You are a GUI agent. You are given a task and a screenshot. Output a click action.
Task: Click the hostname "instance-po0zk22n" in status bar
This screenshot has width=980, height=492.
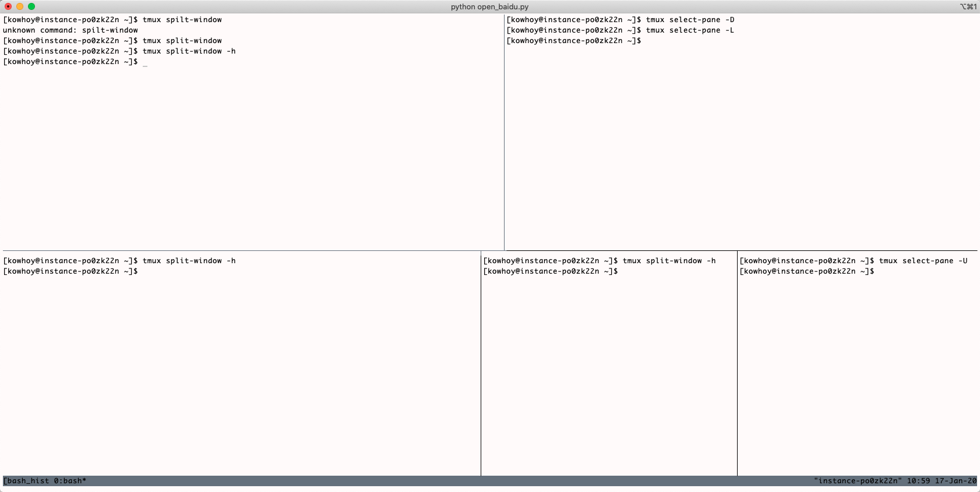858,481
